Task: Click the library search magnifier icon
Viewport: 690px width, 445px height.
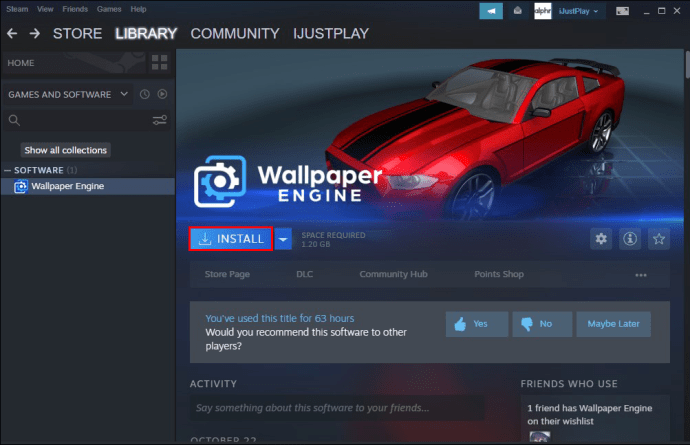Action: [14, 120]
